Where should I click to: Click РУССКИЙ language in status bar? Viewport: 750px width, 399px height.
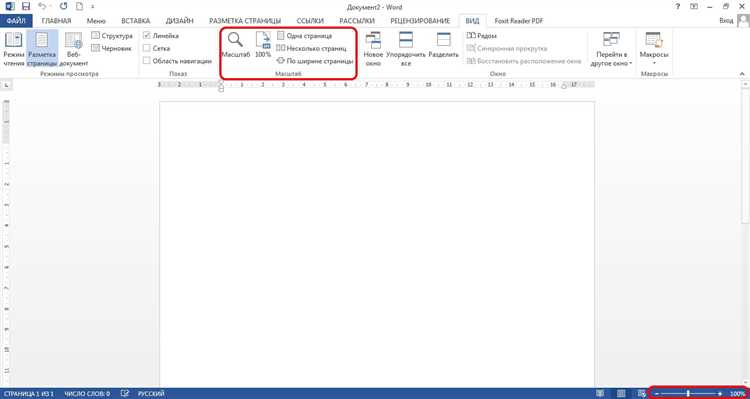click(x=151, y=394)
